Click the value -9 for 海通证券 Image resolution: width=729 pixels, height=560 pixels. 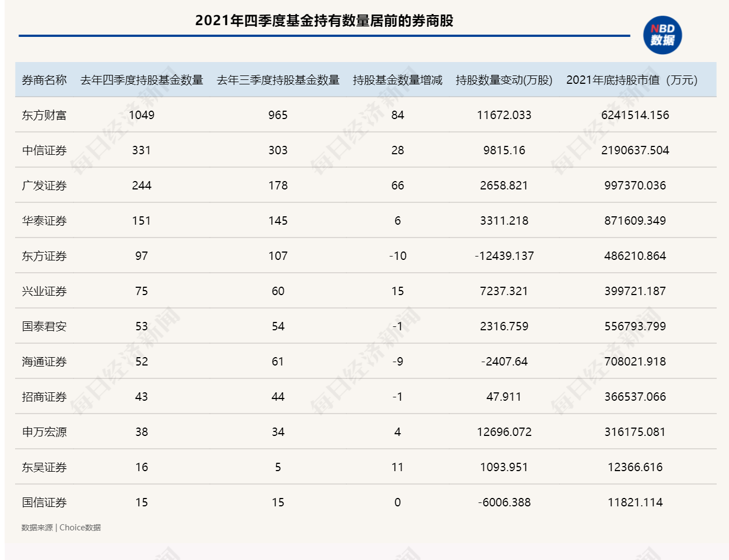(397, 362)
